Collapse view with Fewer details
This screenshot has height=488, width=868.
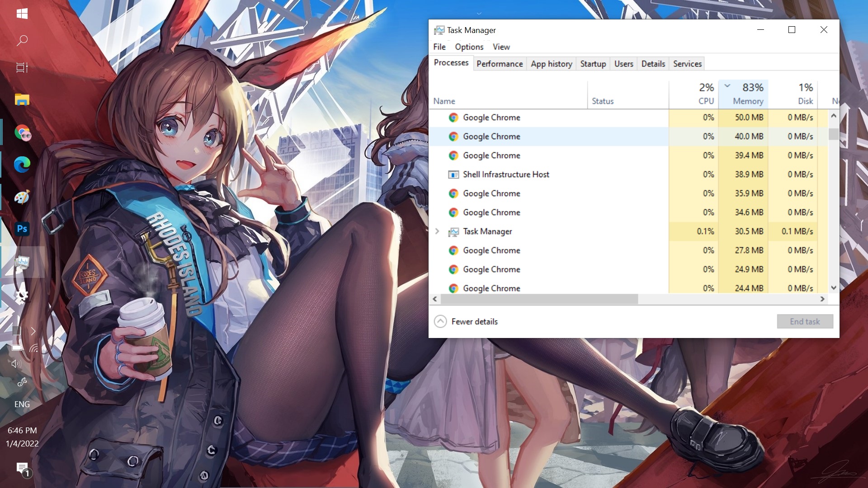[466, 322]
